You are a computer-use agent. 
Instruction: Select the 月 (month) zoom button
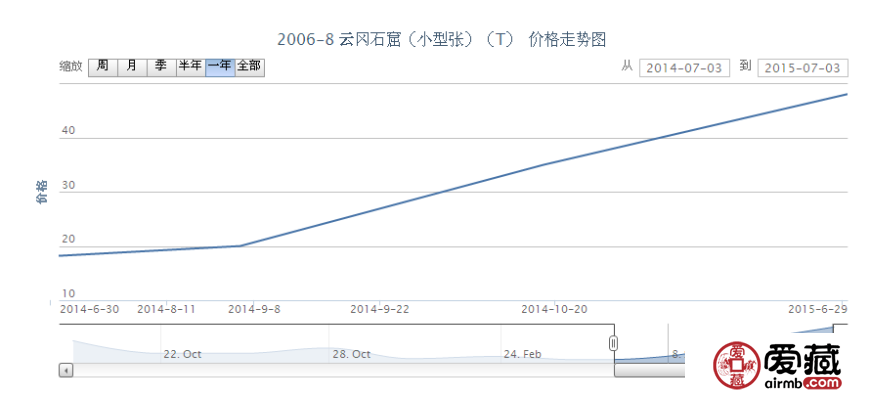[x=132, y=67]
